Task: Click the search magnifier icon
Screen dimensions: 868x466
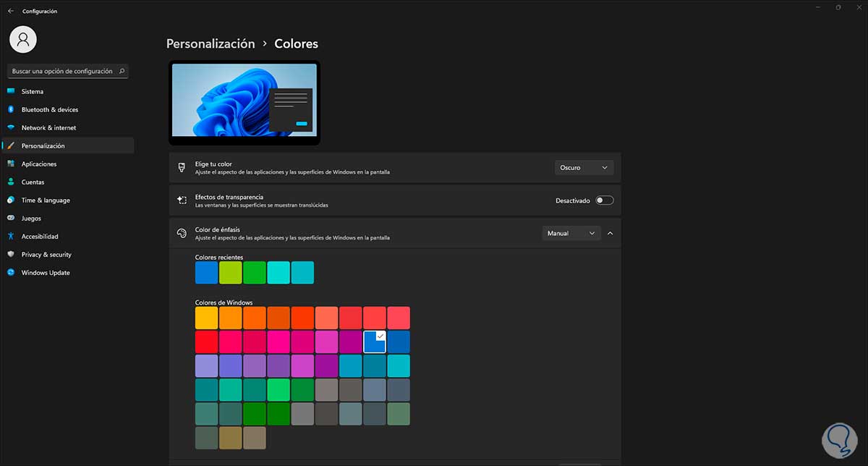Action: (x=122, y=71)
